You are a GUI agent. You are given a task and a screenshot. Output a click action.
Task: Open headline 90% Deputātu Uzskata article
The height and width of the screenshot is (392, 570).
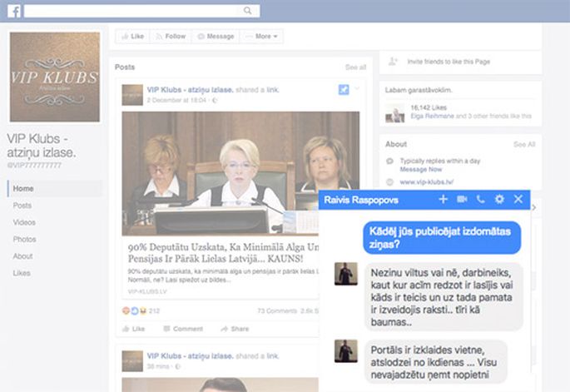[x=223, y=253]
